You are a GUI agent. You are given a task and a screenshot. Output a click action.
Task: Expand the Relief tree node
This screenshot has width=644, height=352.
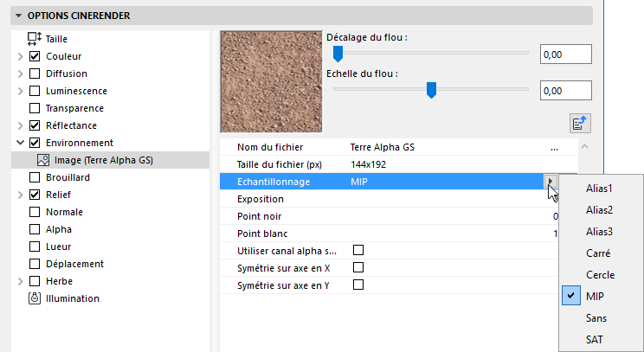coord(20,195)
